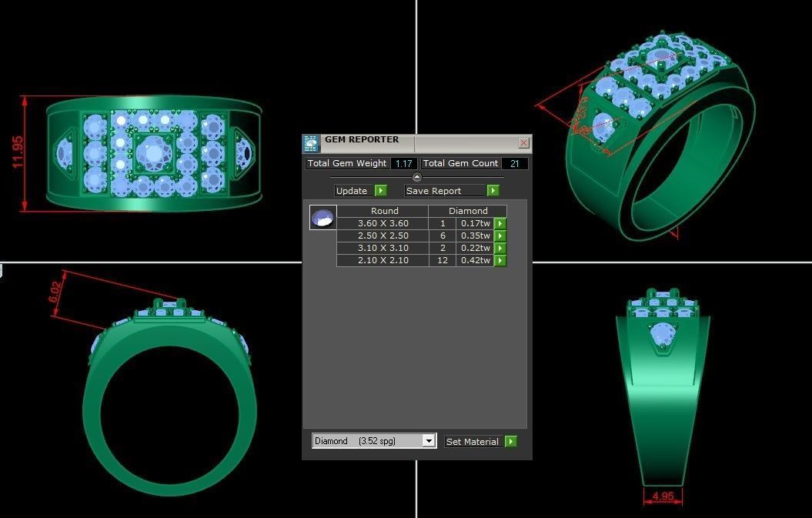Click the quantity 12 cell
Viewport: 812px width, 518px height.
tap(443, 261)
